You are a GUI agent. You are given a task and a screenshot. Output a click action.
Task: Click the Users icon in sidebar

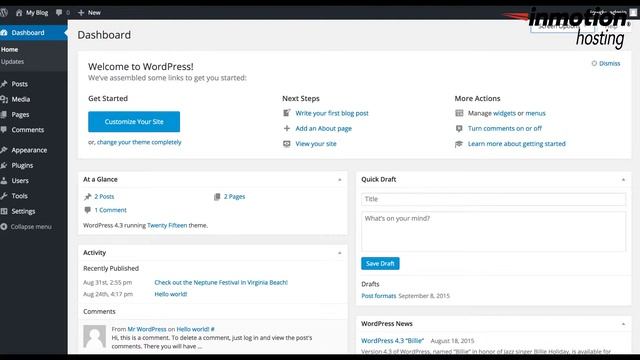pyautogui.click(x=4, y=181)
